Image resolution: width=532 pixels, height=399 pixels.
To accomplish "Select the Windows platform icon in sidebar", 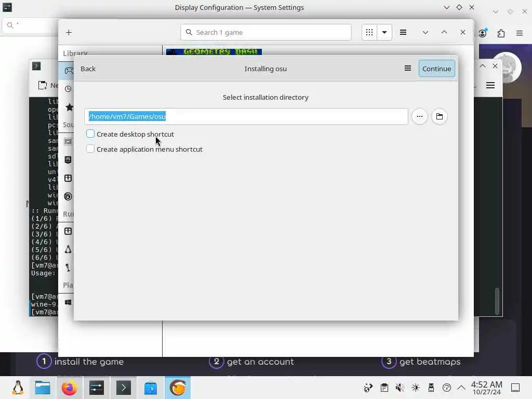I will point(68,302).
